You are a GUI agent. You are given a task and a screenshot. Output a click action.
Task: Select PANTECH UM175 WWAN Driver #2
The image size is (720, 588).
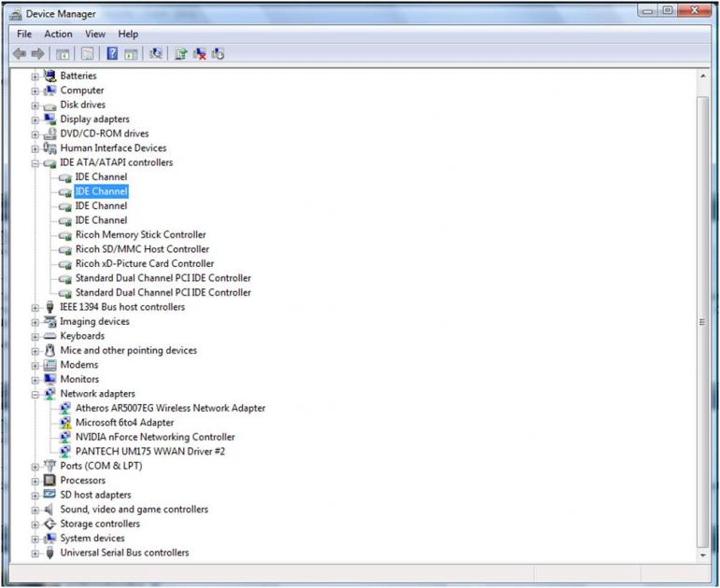pos(150,451)
